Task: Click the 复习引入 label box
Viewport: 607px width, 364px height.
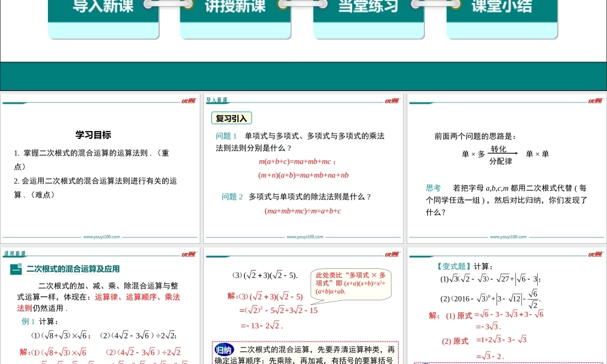Action: (231, 118)
